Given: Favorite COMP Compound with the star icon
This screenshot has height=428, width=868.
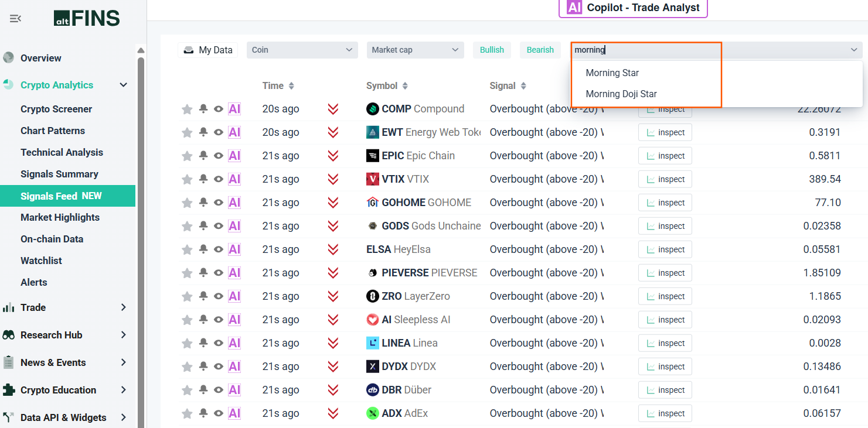Looking at the screenshot, I should point(187,109).
